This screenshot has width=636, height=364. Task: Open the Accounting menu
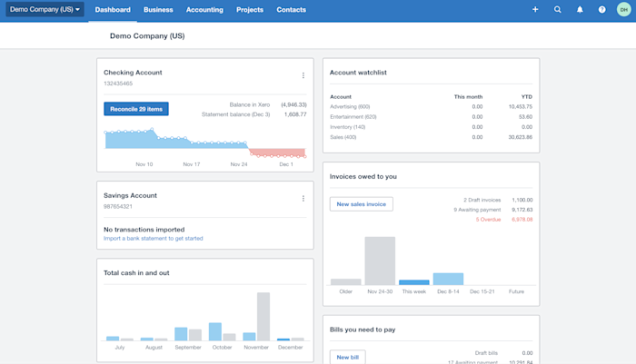point(204,10)
